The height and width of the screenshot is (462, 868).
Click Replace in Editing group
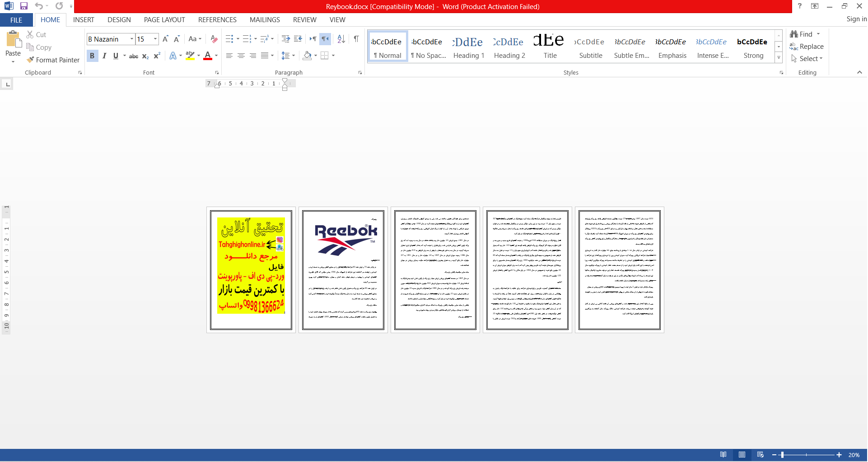807,47
